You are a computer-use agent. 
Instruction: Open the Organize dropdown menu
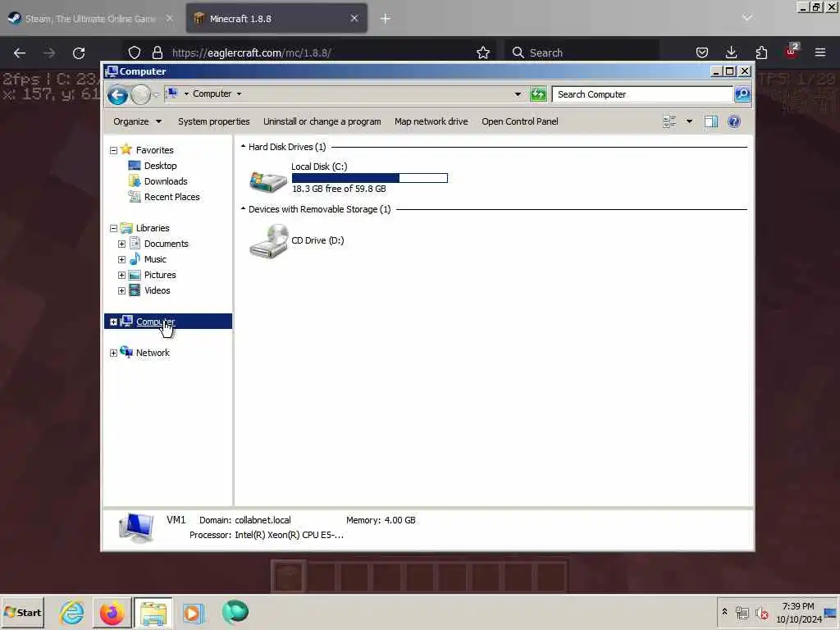tap(137, 121)
